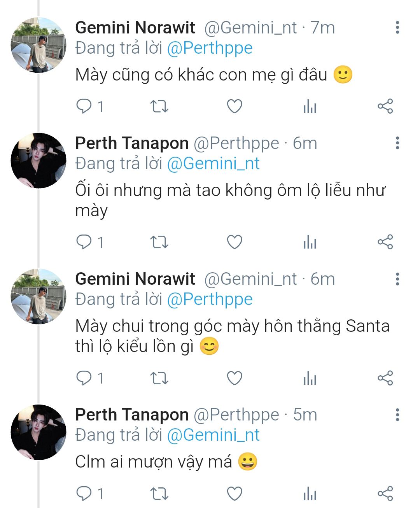Viewport: 420px width, 508px height.
Task: View analytics on Gemini's Santa tweet
Action: point(310,378)
